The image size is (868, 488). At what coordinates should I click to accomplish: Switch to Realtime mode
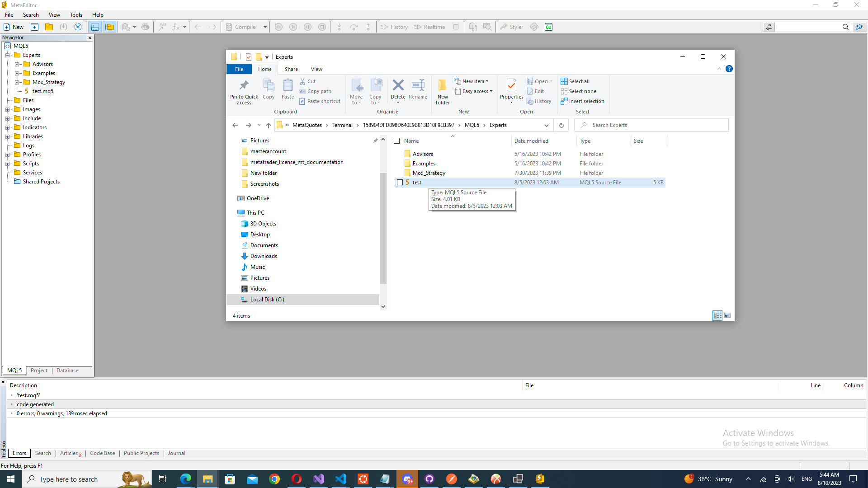point(431,27)
